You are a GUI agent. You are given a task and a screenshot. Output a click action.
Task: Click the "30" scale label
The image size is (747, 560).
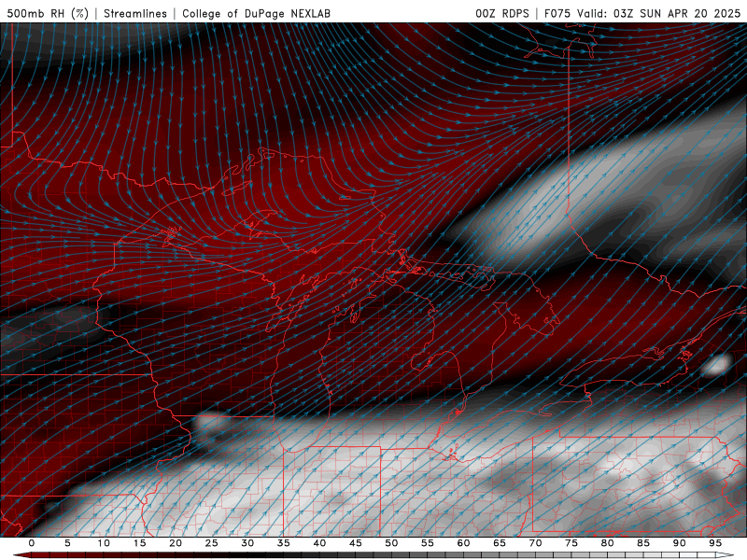point(247,543)
